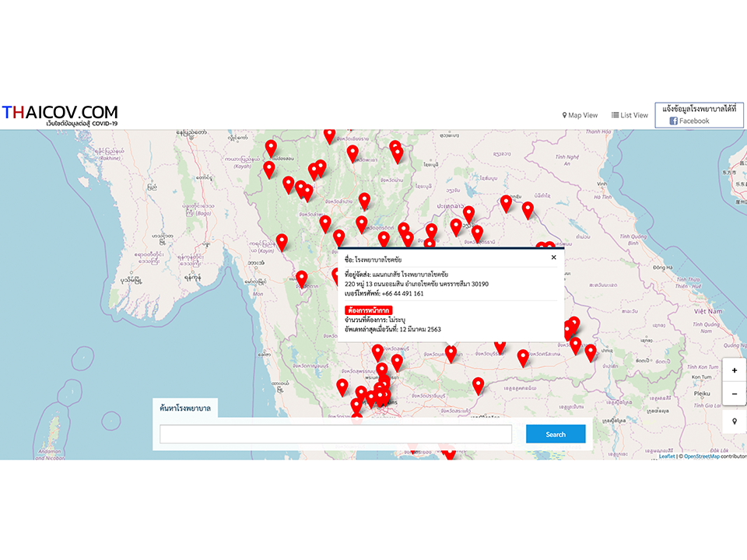Select the marker beside Mae Hong Son label

pyautogui.click(x=271, y=147)
